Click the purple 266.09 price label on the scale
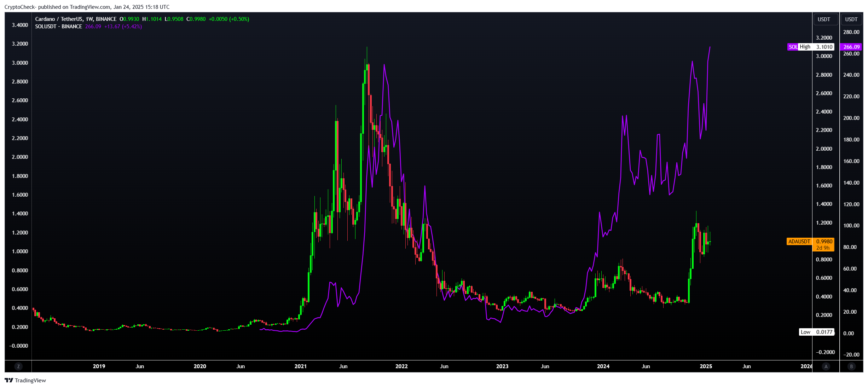 [851, 47]
